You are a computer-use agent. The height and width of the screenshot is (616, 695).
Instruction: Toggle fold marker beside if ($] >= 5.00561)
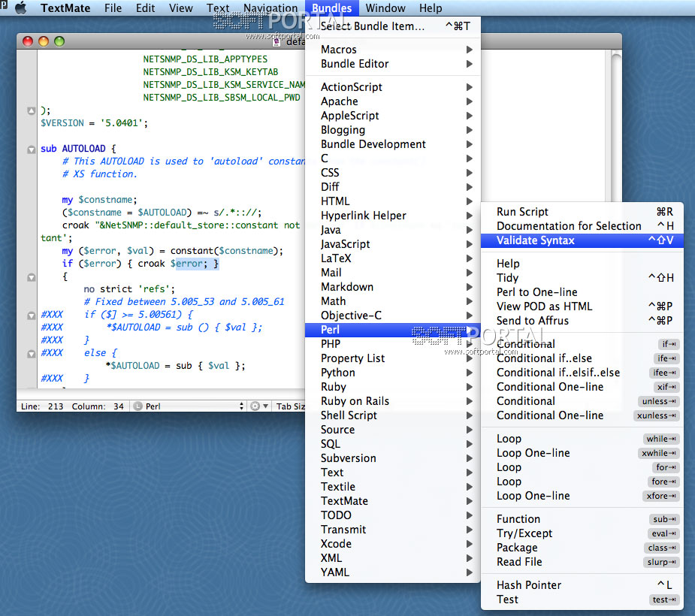(x=31, y=316)
